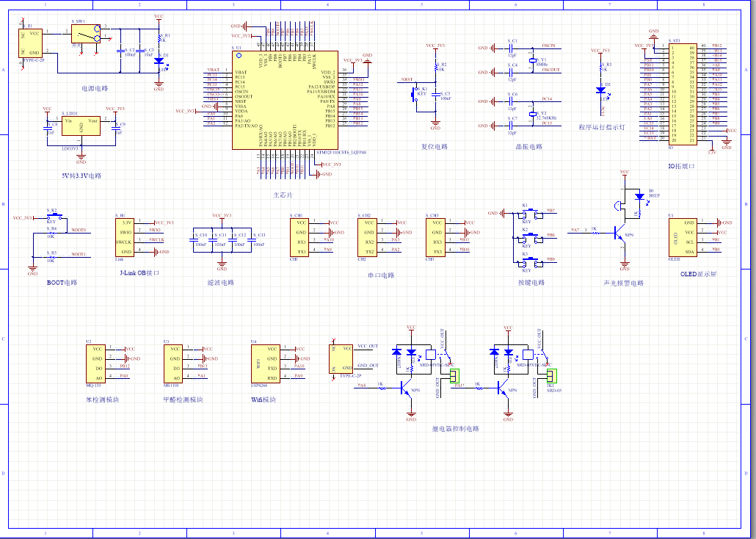The height and width of the screenshot is (539, 756).
Task: Click the '苯检测模块' section label
Action: click(x=102, y=399)
